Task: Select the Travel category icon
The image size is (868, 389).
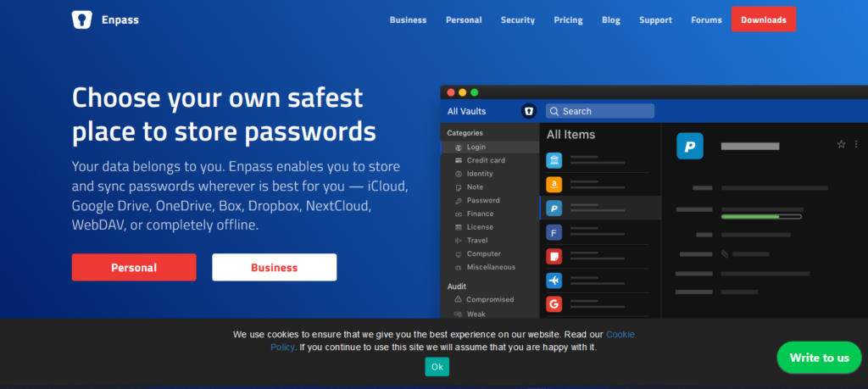Action: point(458,240)
